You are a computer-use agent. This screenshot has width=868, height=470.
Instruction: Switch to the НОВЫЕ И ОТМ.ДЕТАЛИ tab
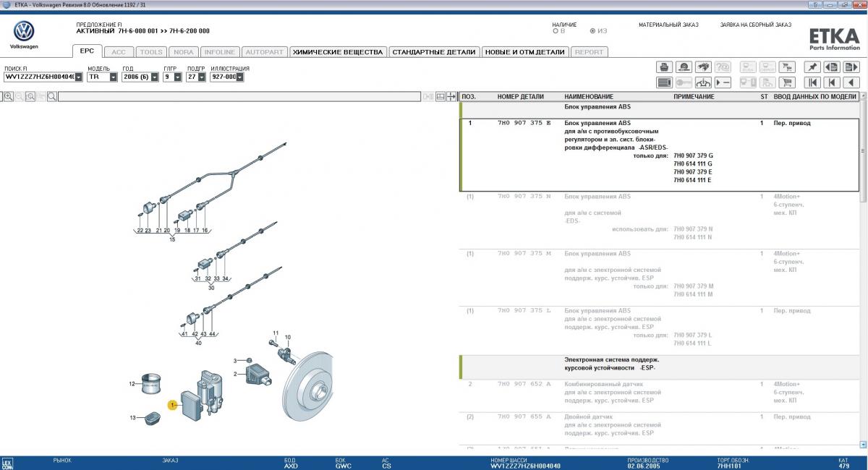tap(525, 52)
